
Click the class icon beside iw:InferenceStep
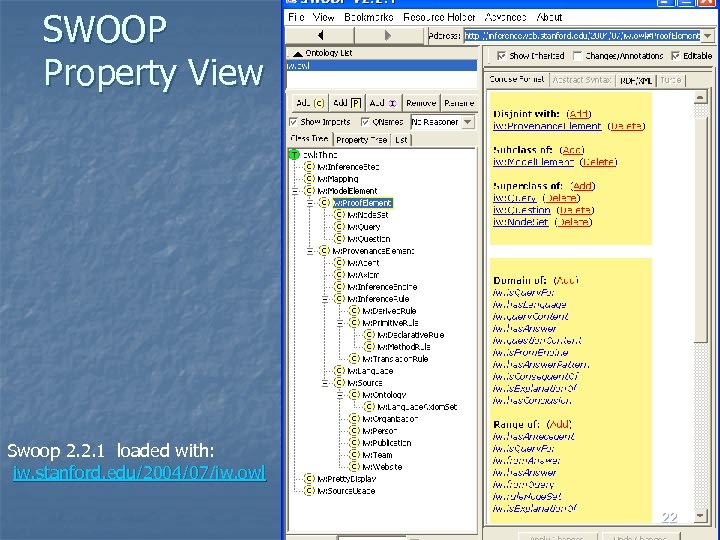click(309, 167)
